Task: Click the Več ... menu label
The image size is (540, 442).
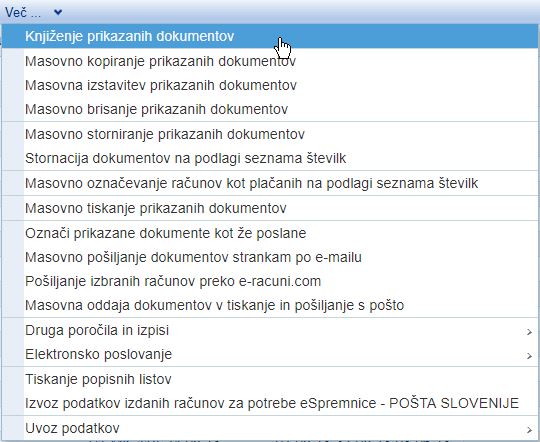Action: 23,13
